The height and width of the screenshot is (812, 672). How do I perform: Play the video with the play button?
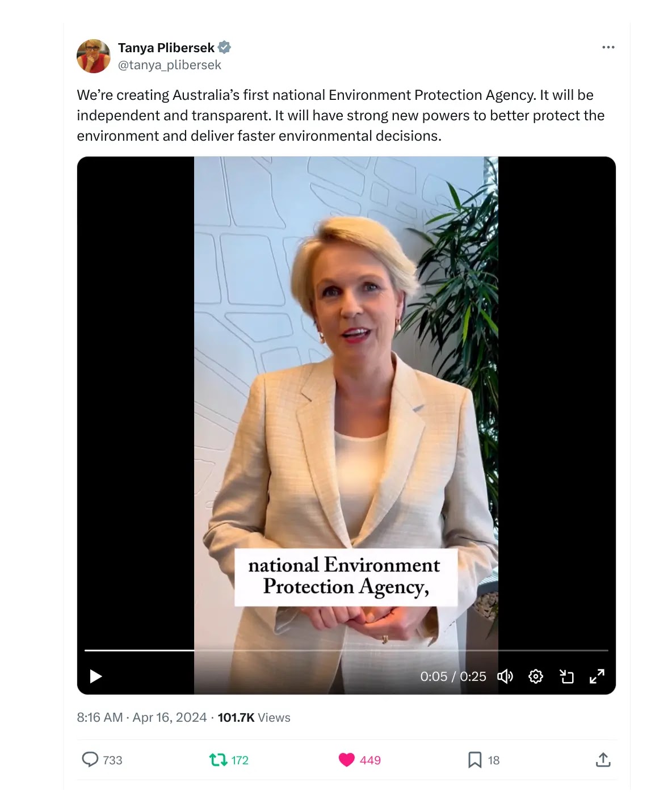pyautogui.click(x=96, y=676)
